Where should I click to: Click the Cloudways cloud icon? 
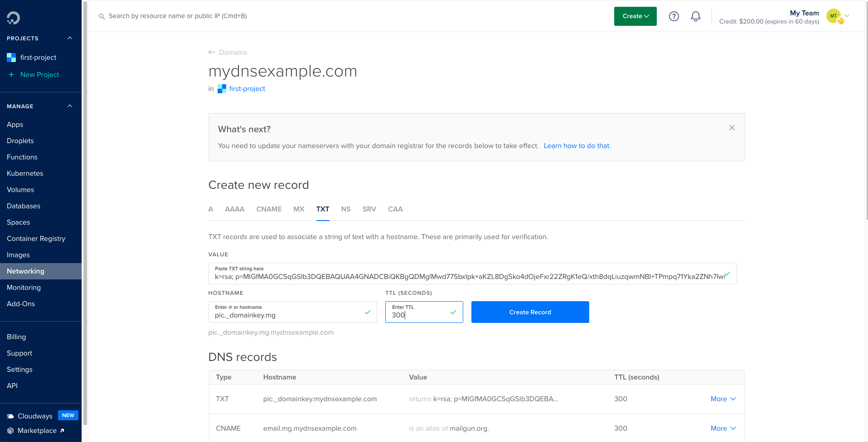(10, 416)
